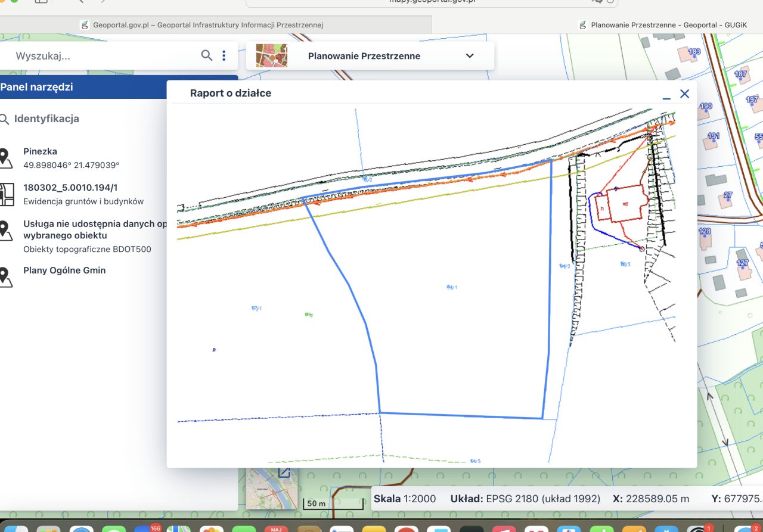763x532 pixels.
Task: Select the Planowanie Przestrzenne composition label
Action: click(364, 56)
